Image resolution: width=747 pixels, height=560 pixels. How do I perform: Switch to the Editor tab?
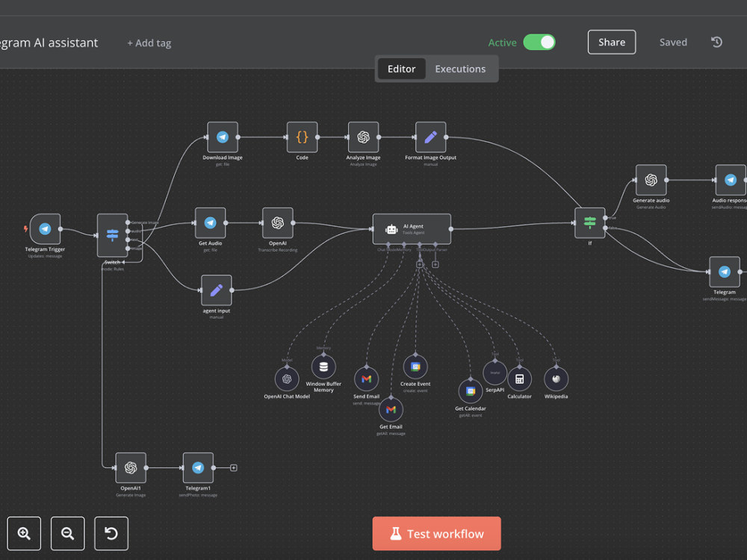pos(401,69)
